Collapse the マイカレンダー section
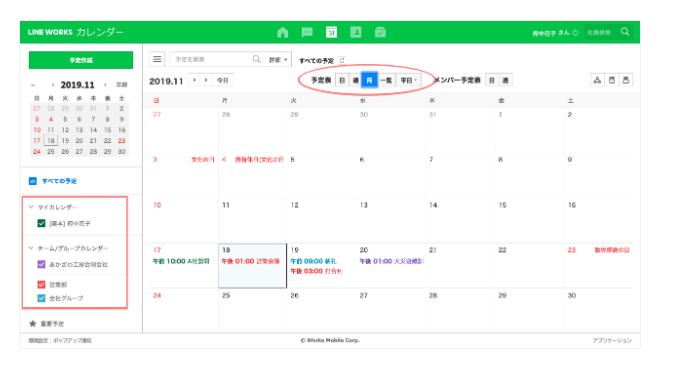This screenshot has width=699, height=392. [x=31, y=207]
